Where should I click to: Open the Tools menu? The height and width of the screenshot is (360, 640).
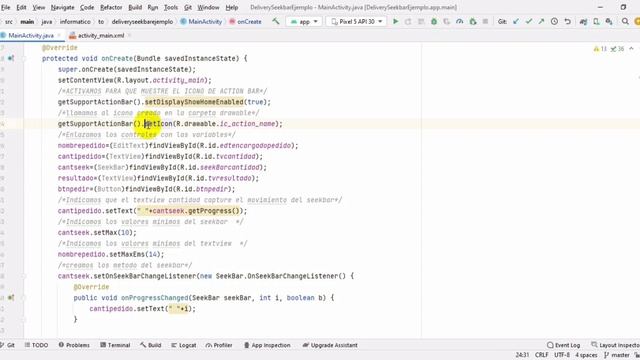pos(171,7)
